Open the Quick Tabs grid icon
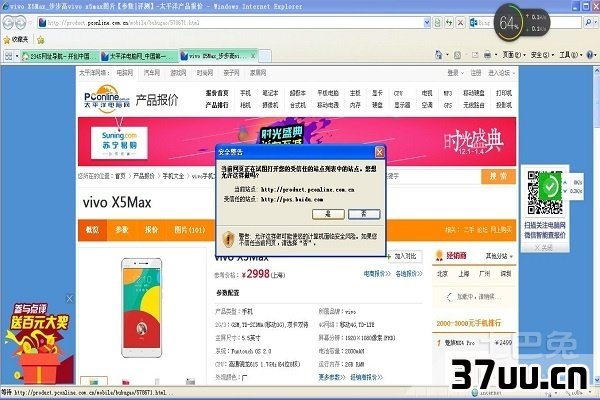600x400 pixels. pos(8,56)
